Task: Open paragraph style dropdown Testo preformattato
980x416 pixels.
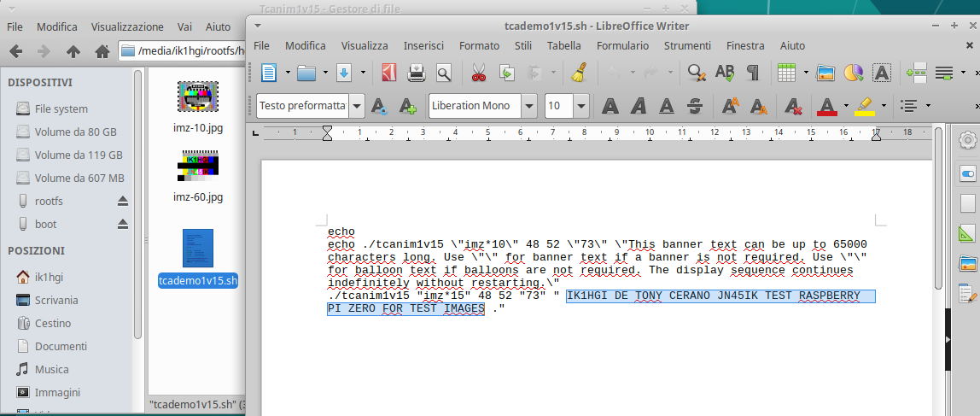Action: coord(357,106)
